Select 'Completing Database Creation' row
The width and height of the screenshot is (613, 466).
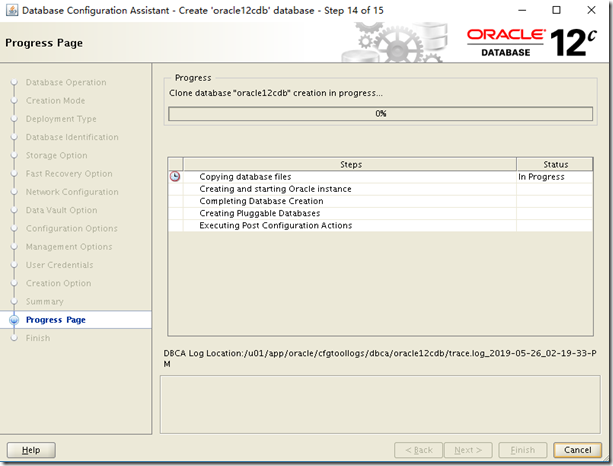[x=380, y=201]
